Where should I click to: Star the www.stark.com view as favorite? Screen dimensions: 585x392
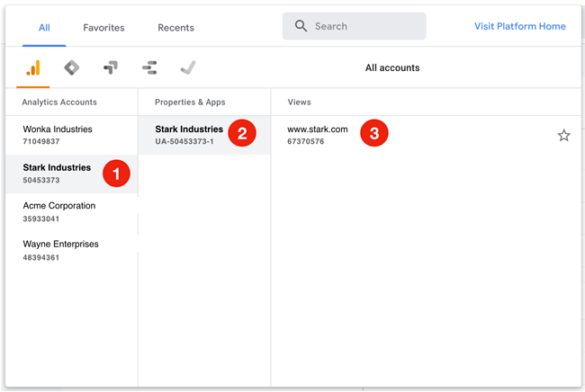tap(563, 135)
